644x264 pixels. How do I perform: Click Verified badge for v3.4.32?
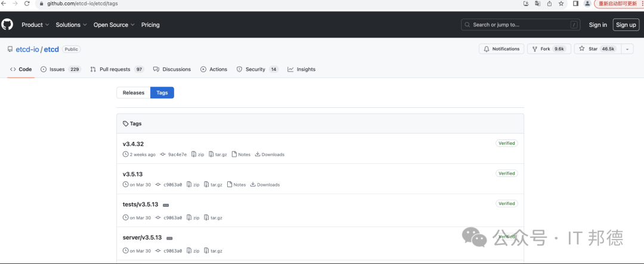click(x=507, y=143)
